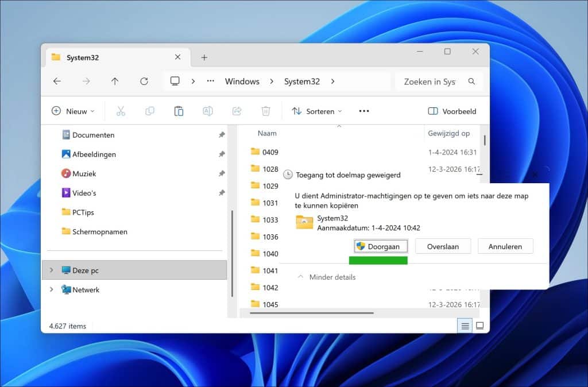Unpin Video's using its pin icon
This screenshot has height=387, width=588.
222,193
